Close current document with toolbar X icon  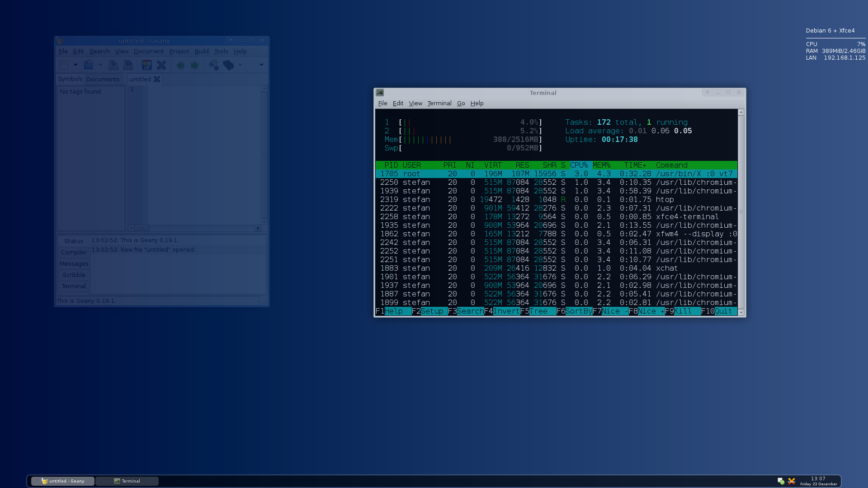click(x=161, y=65)
